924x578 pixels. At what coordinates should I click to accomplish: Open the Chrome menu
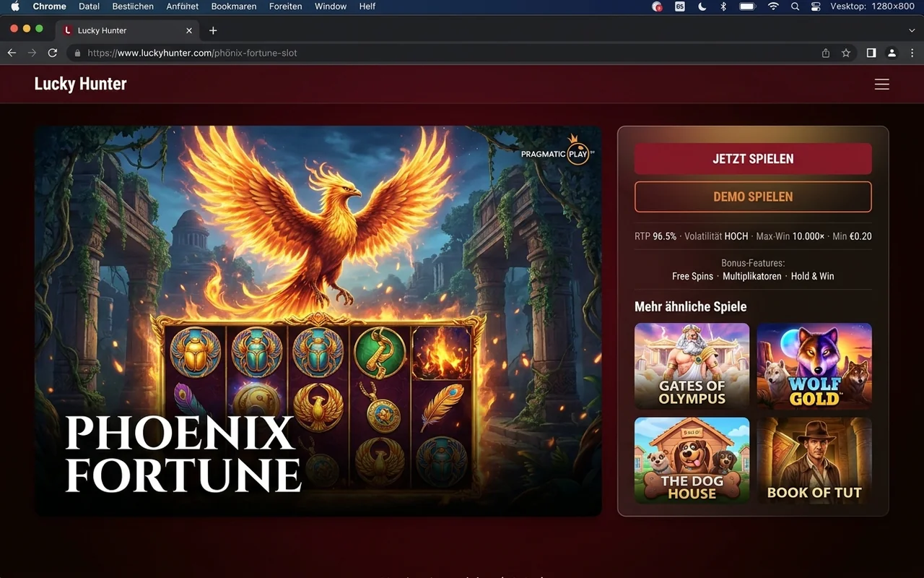(x=49, y=7)
